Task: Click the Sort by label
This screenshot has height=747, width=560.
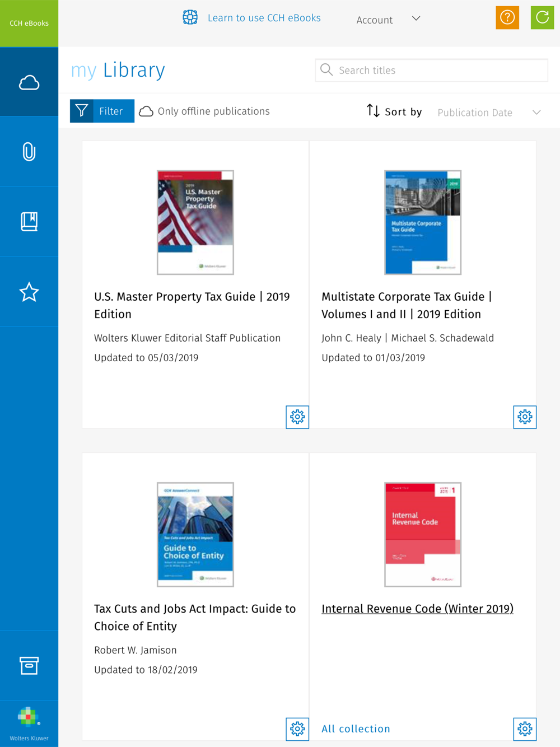Action: [403, 111]
